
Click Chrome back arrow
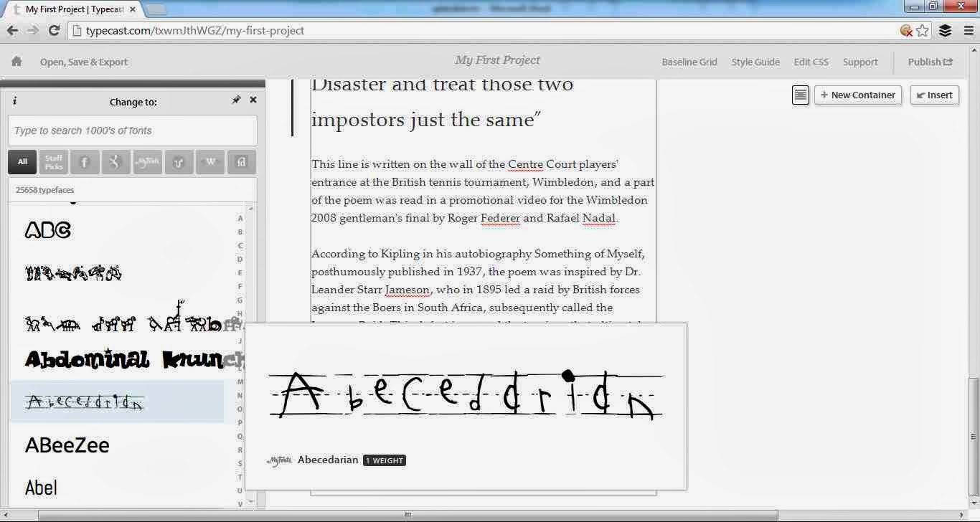pyautogui.click(x=12, y=31)
